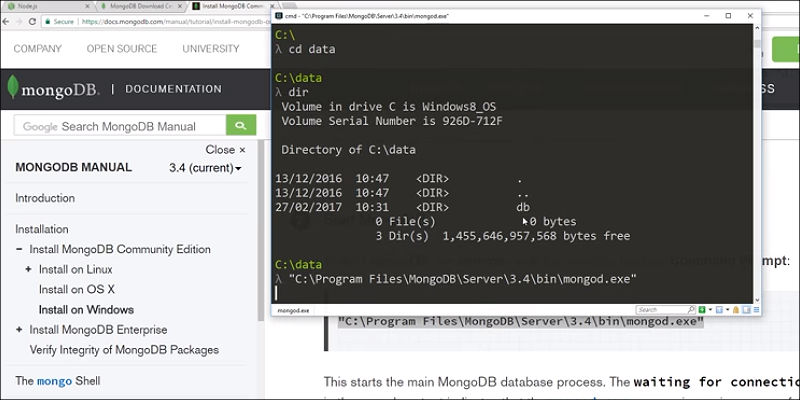Click the MONGODB MANUAL heading
Viewport: 800px width, 400px height.
pyautogui.click(x=73, y=167)
